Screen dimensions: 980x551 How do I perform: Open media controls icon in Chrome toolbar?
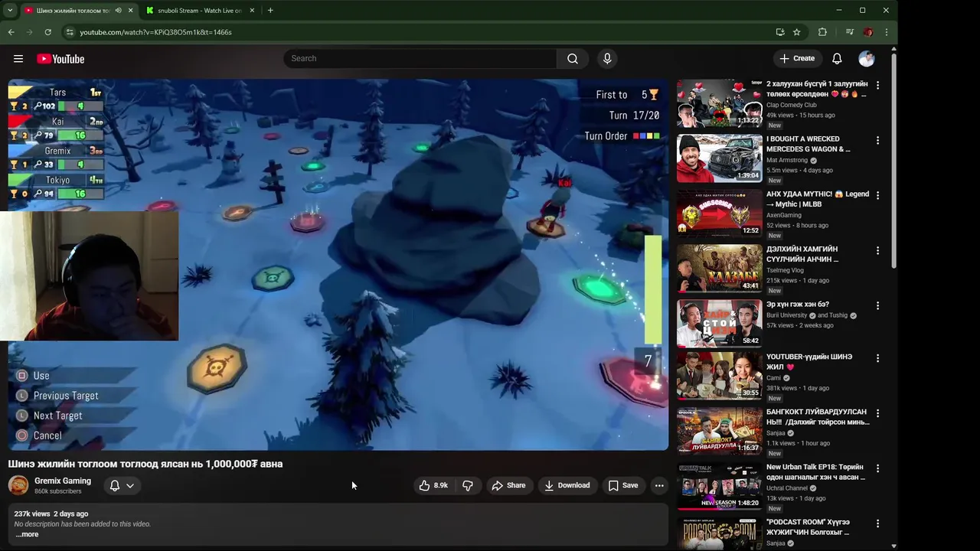[x=849, y=32]
